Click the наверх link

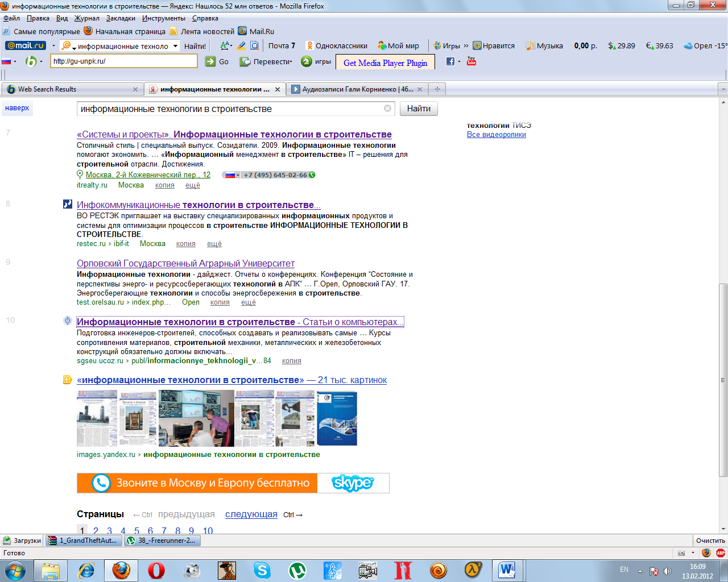(x=17, y=108)
